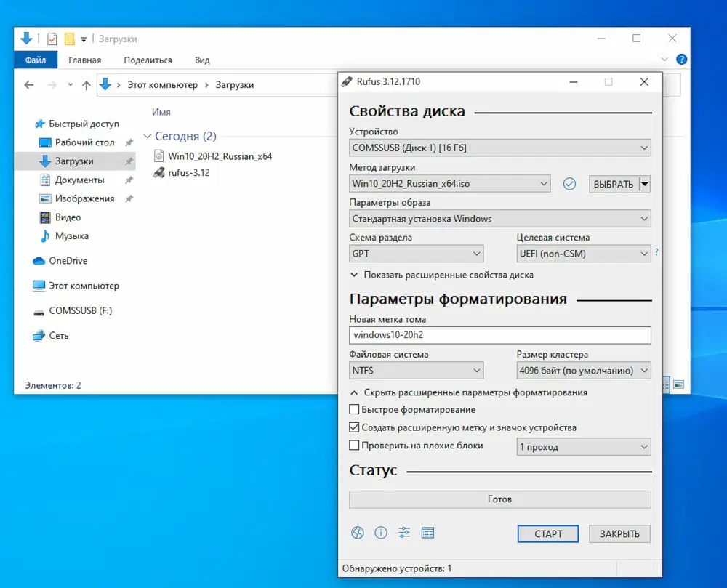The width and height of the screenshot is (727, 588).
Task: Open the 1 проход passes dropdown
Action: point(583,447)
